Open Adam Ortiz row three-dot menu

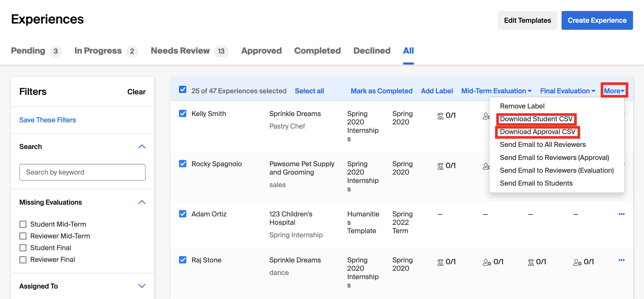tap(621, 214)
